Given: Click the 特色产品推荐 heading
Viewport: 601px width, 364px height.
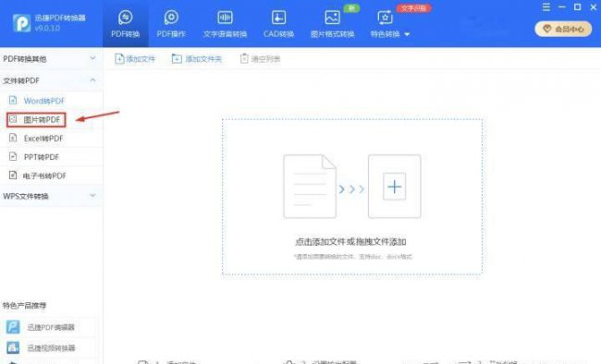Looking at the screenshot, I should [24, 306].
